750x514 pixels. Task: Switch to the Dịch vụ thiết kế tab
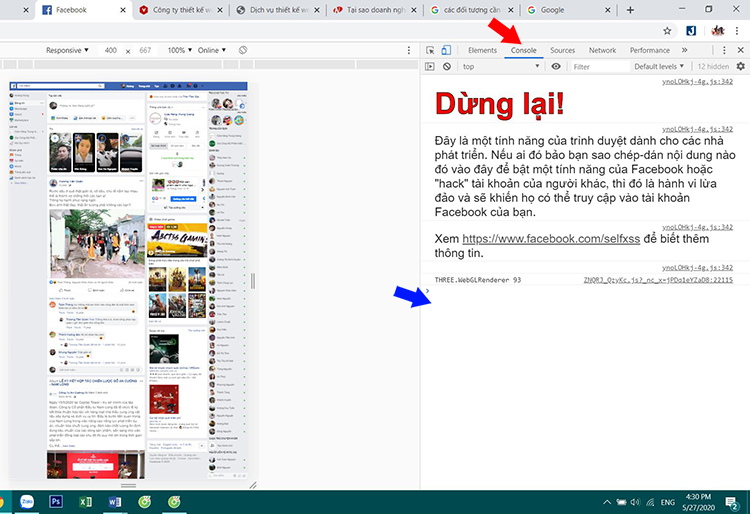[278, 10]
